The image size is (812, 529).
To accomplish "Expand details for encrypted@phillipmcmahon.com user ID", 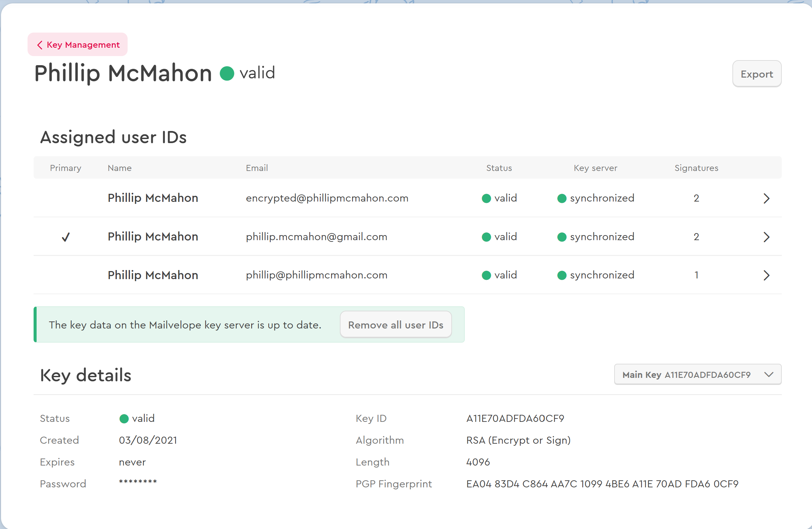I will [767, 198].
